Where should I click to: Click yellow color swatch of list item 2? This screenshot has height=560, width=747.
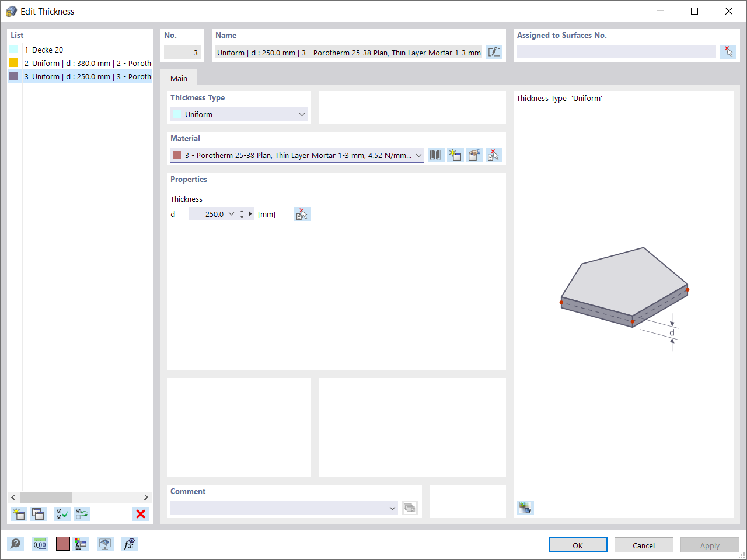click(13, 63)
